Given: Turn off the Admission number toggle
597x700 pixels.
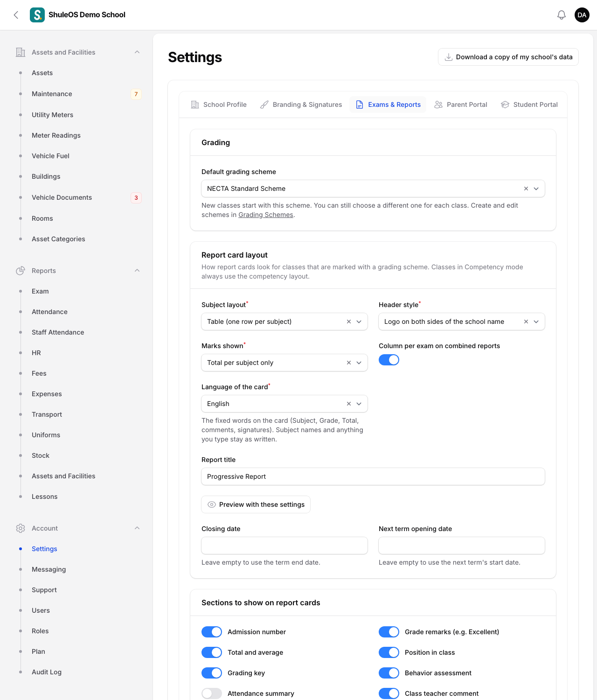Looking at the screenshot, I should pos(212,632).
